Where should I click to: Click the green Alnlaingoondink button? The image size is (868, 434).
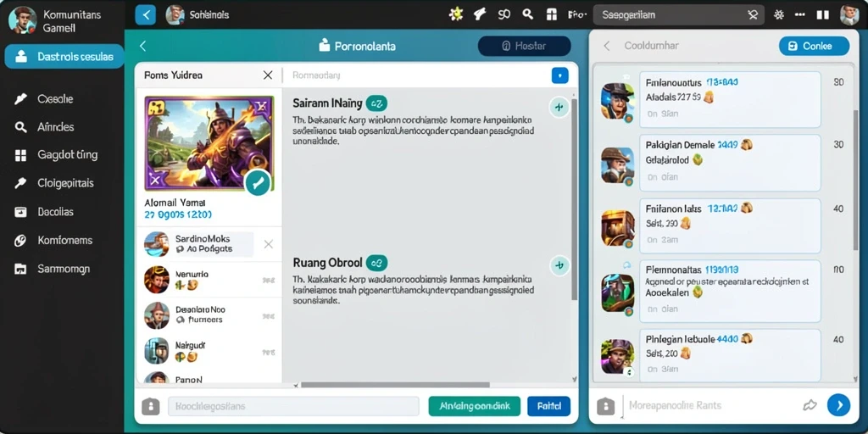475,406
